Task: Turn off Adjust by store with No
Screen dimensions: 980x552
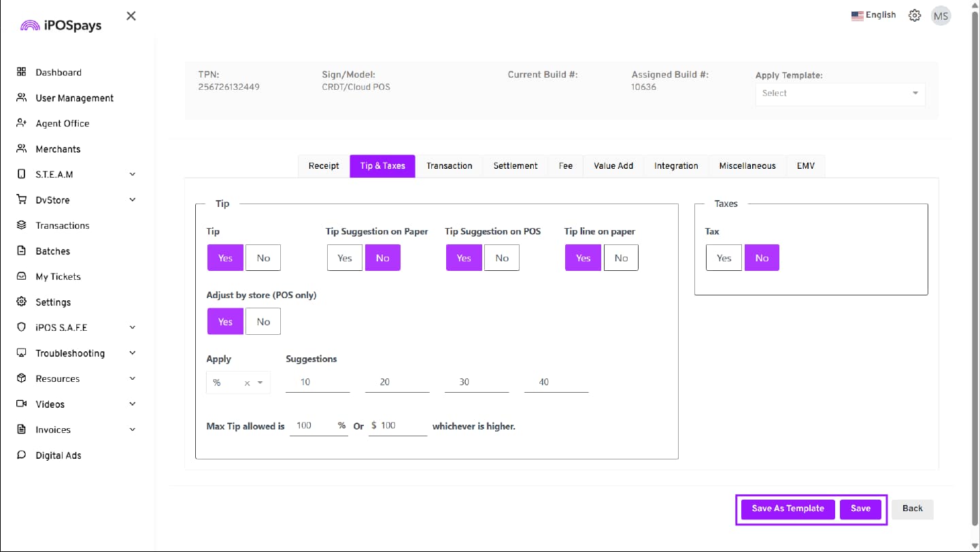Action: 263,322
